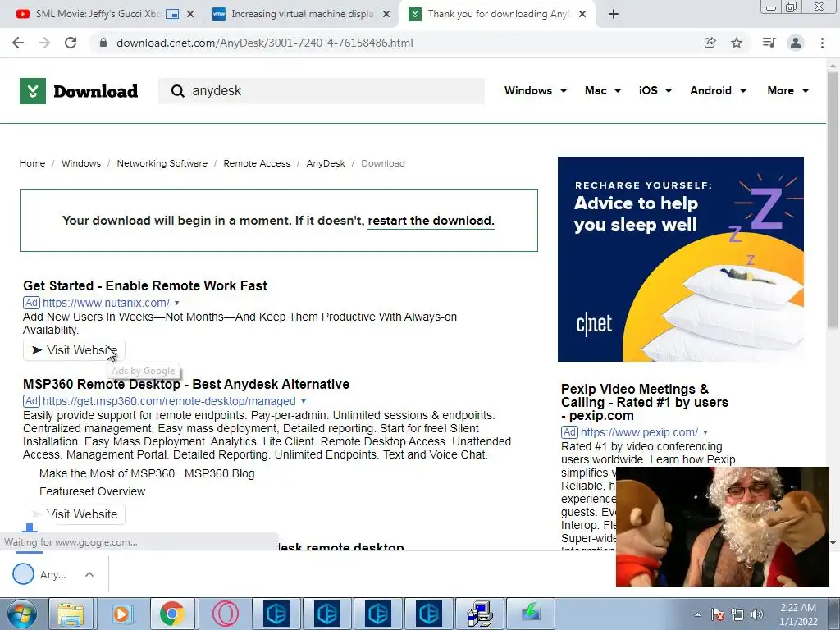Show hidden system tray icons
Viewport: 840px width, 630px height.
[697, 614]
